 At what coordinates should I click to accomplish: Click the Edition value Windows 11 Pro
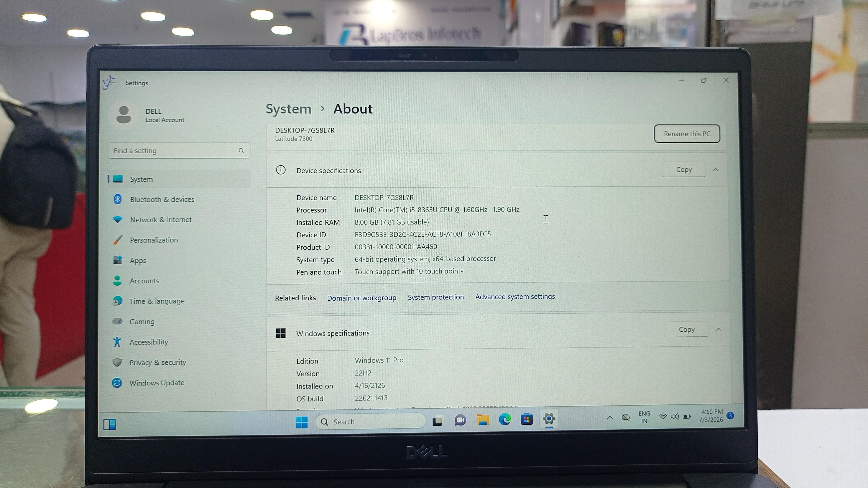pos(379,360)
